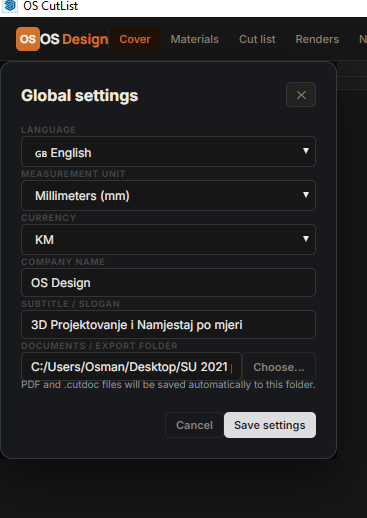The image size is (367, 518).
Task: Cancel the settings dialog
Action: point(194,425)
